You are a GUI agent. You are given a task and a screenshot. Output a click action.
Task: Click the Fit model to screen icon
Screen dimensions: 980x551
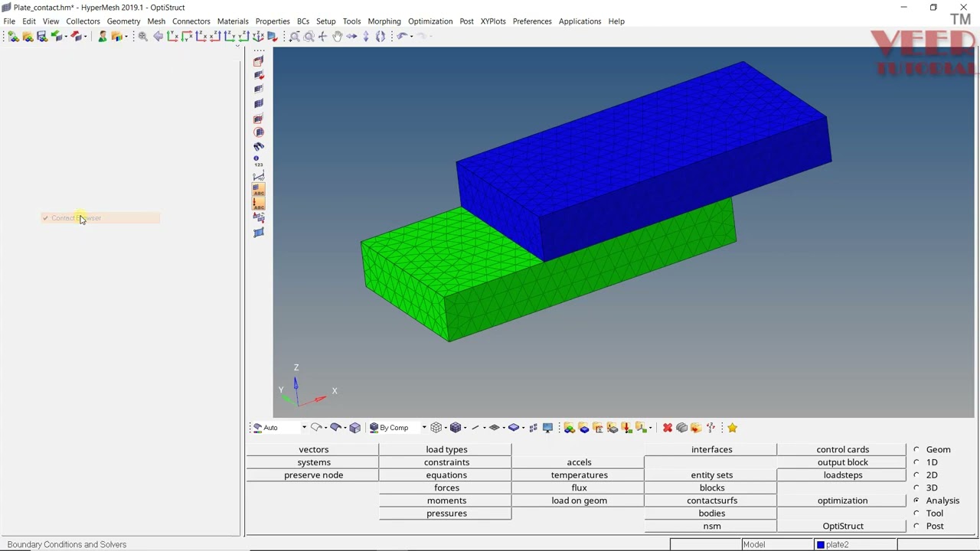point(142,36)
